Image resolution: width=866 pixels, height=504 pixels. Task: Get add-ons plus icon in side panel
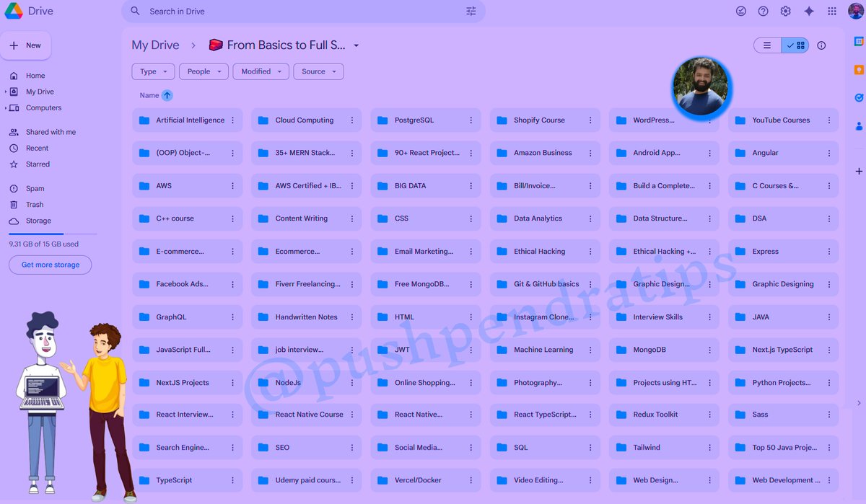point(859,172)
